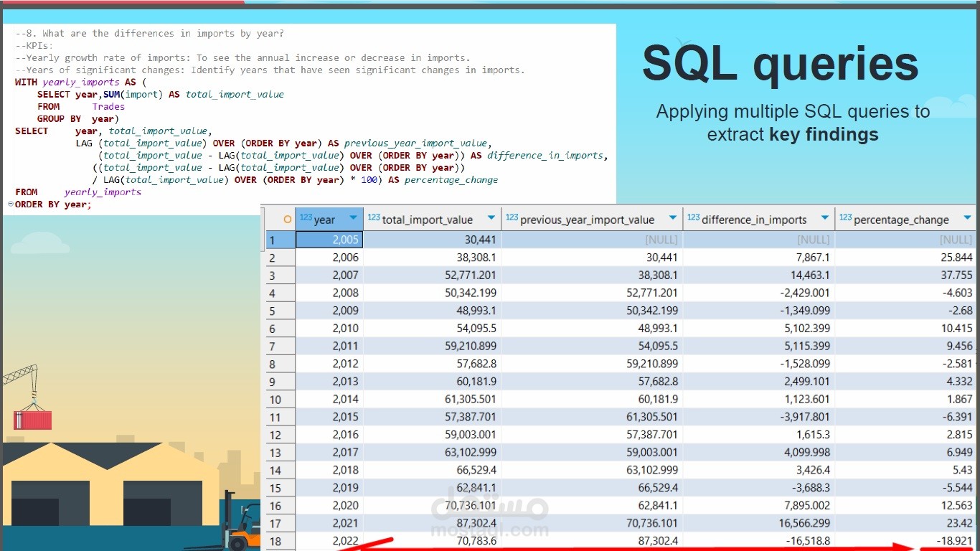This screenshot has width=980, height=551.
Task: Open the percentage_change column dropdown arrow
Action: (967, 218)
